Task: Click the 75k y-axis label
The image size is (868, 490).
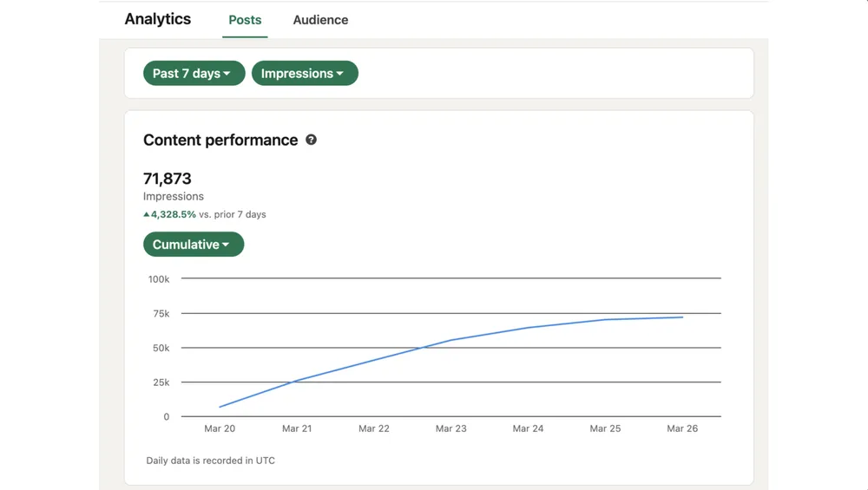Action: (161, 314)
